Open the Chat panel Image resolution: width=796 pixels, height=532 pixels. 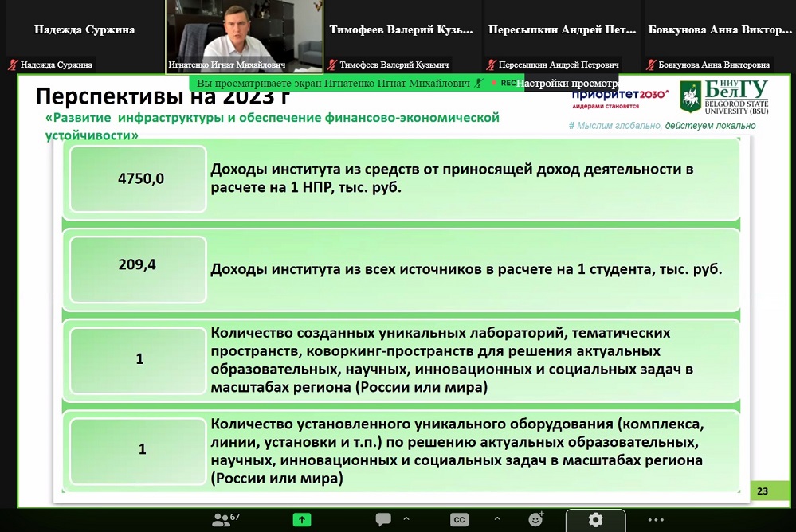pyautogui.click(x=383, y=519)
